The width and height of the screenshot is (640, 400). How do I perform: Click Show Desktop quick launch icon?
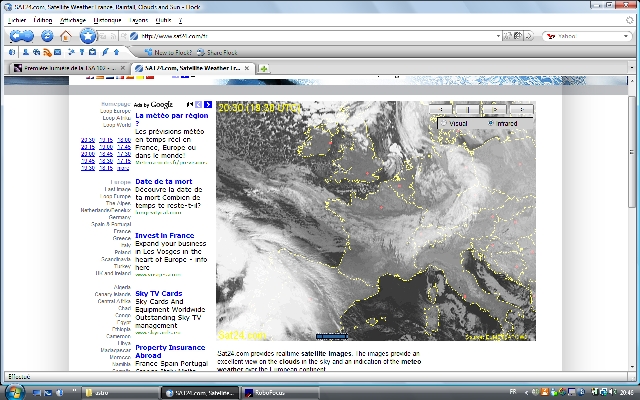click(37, 393)
